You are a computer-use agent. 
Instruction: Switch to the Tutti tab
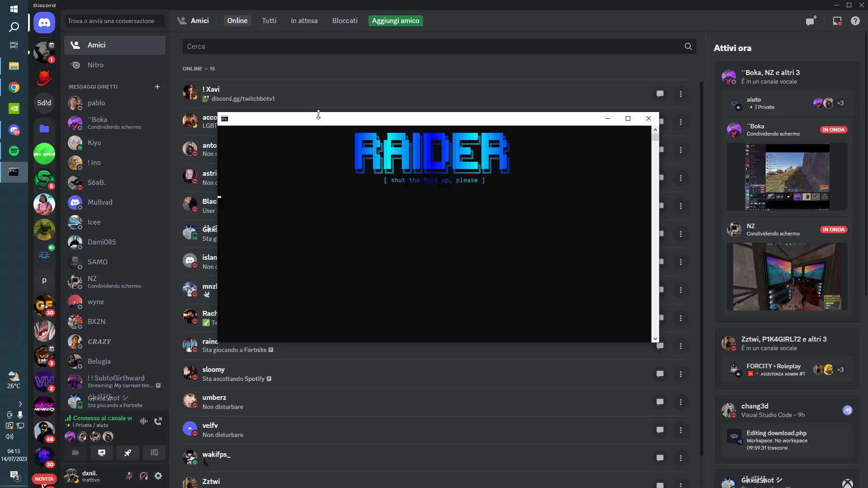[269, 20]
